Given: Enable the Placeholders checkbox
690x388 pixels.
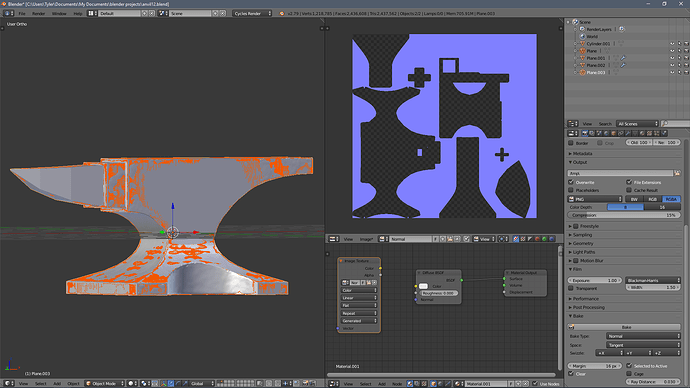Looking at the screenshot, I should point(571,190).
